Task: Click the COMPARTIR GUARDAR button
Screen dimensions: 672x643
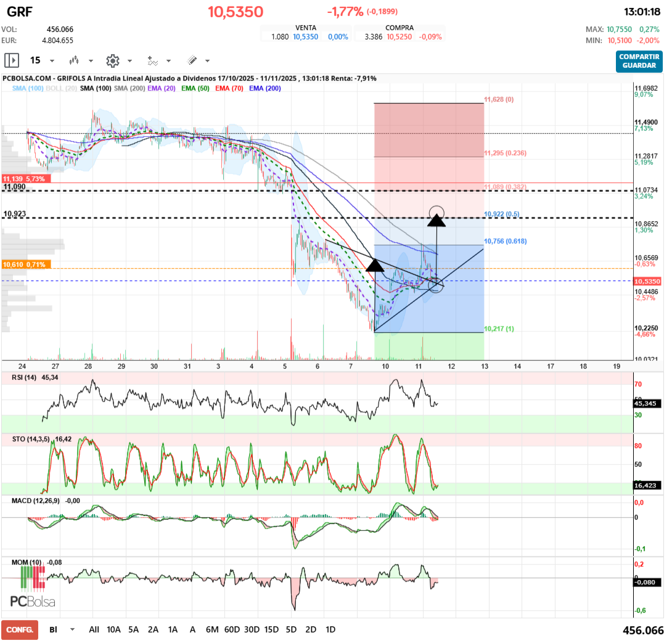Action: pyautogui.click(x=639, y=63)
